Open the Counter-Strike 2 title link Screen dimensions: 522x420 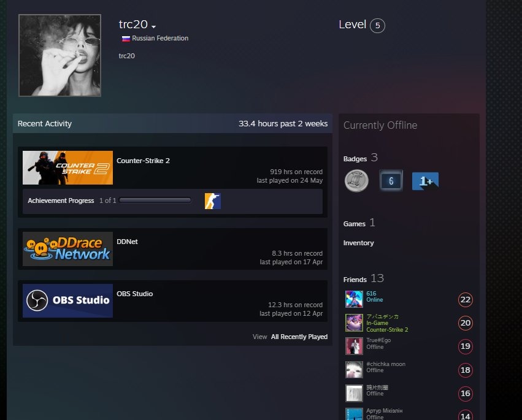143,161
